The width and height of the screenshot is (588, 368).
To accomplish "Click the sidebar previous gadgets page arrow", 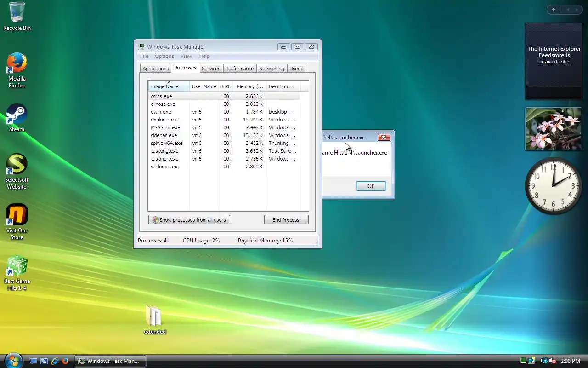I will click(x=567, y=10).
